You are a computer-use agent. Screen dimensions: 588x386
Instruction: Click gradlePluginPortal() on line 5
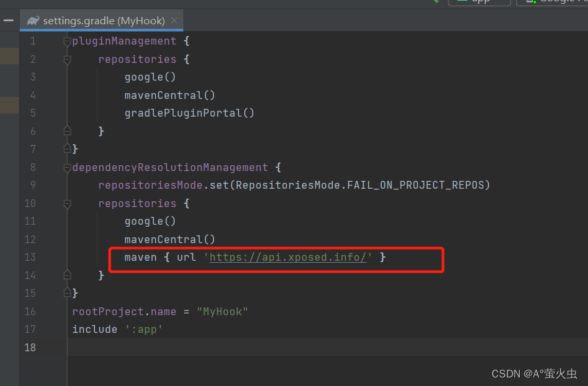tap(189, 113)
